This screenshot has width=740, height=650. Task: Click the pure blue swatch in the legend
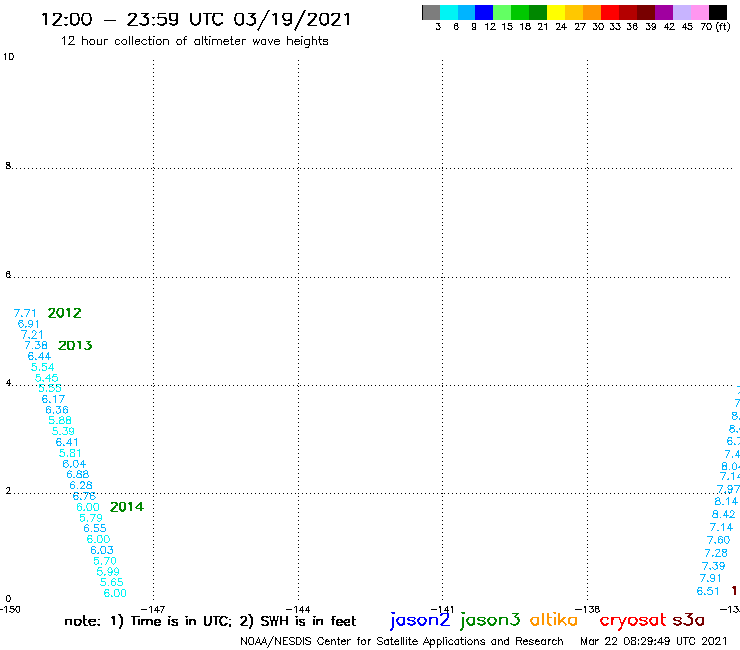pos(484,12)
